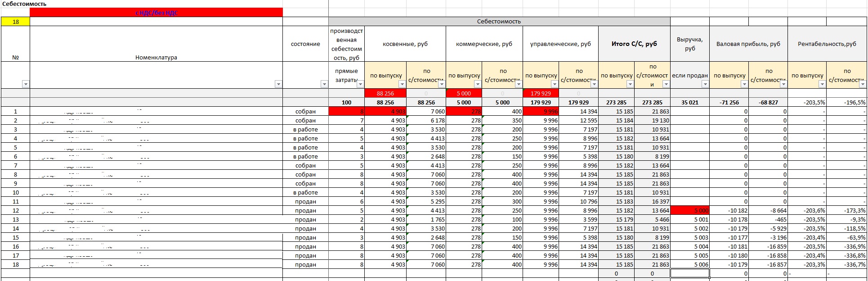Open the № column filter dropdown

(26, 84)
